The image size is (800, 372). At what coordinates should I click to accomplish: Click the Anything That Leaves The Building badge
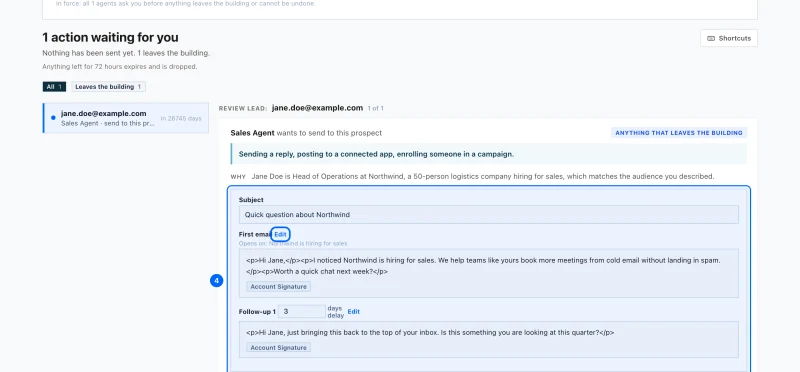[679, 133]
